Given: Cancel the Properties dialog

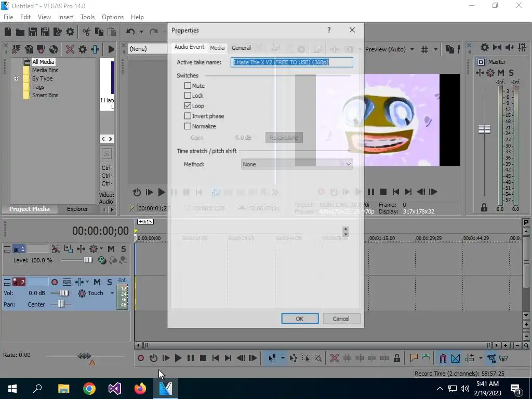Looking at the screenshot, I should [341, 318].
